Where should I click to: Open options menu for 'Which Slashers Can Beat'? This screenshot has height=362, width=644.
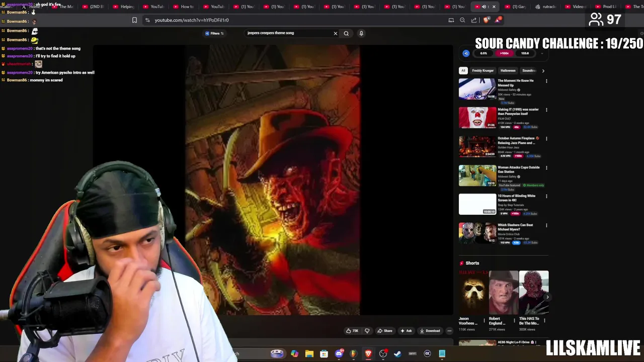coord(546,225)
